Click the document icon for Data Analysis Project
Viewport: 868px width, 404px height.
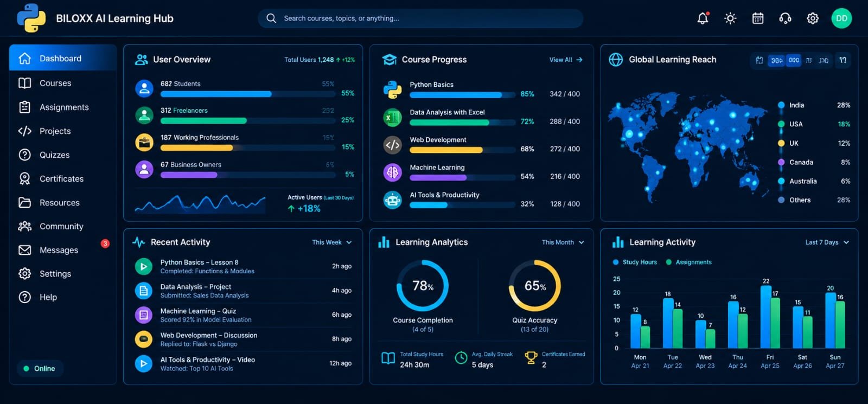click(x=143, y=291)
